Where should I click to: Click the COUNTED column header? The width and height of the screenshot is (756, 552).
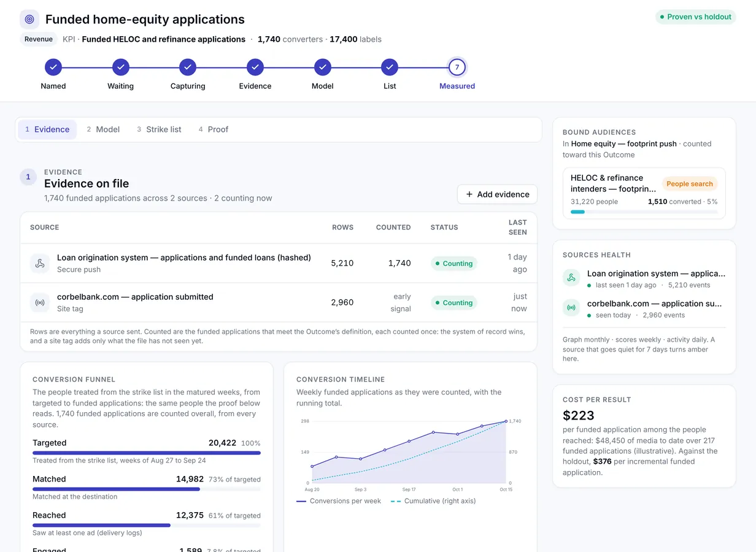(393, 228)
